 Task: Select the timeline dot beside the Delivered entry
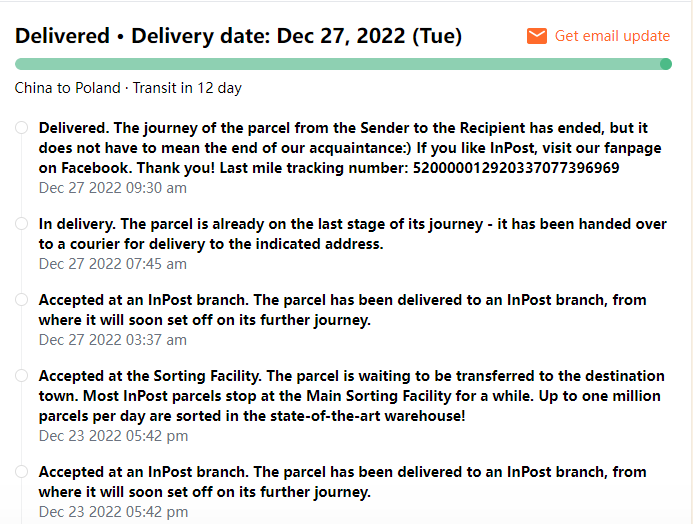[x=22, y=128]
